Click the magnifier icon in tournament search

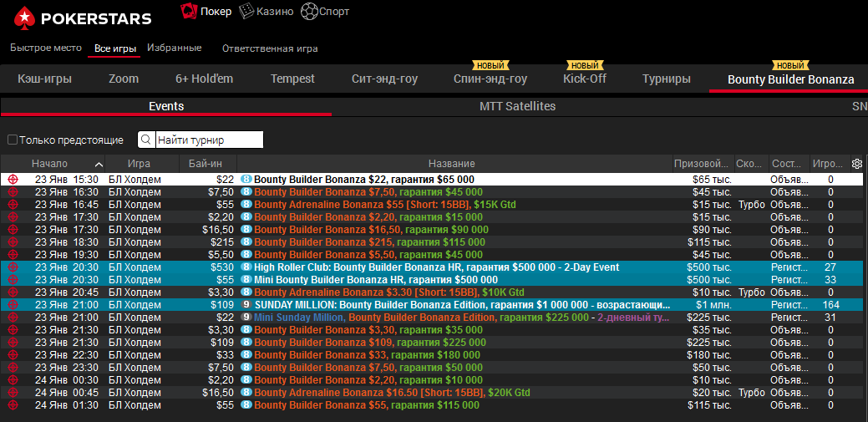click(146, 140)
